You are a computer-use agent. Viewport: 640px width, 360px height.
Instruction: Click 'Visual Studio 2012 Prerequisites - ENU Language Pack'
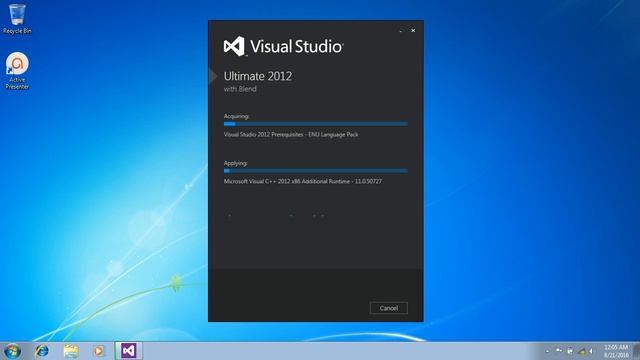291,134
